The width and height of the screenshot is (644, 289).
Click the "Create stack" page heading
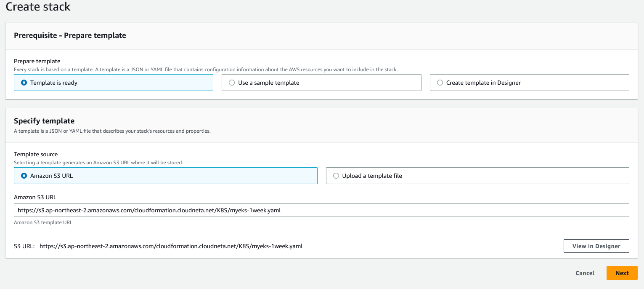tap(38, 7)
